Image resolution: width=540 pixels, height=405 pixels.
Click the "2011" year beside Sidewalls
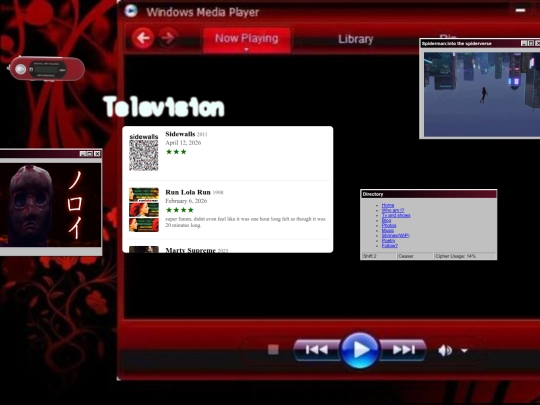point(202,134)
